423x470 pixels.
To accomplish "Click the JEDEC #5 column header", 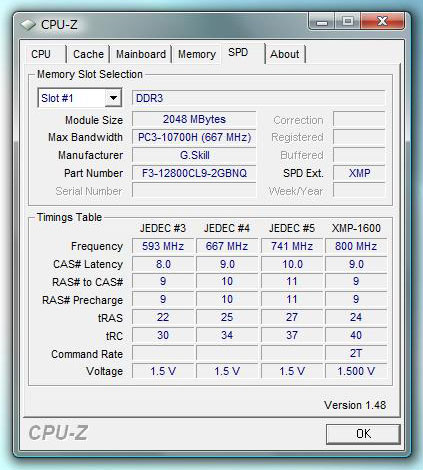I will point(292,228).
